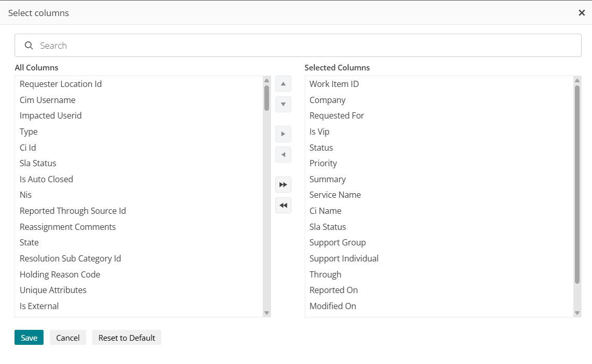Screen dimensions: 592x364
Task: Select Work Item ID in Selected Columns
Action: tap(334, 84)
